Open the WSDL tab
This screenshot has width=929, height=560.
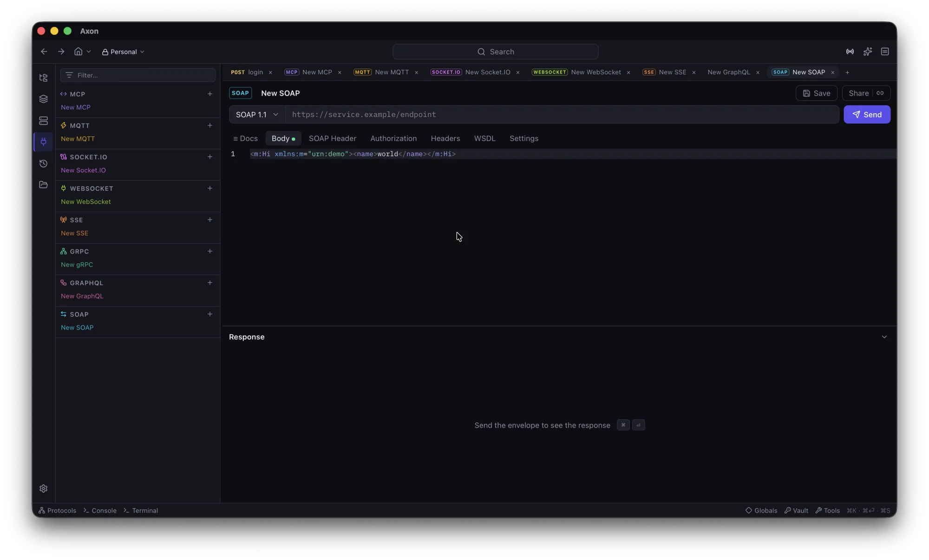click(x=484, y=138)
